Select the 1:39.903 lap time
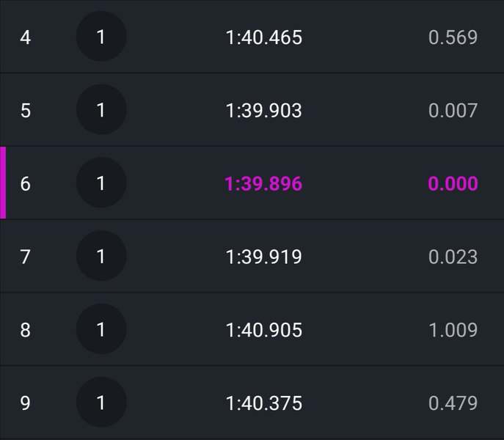 (263, 111)
